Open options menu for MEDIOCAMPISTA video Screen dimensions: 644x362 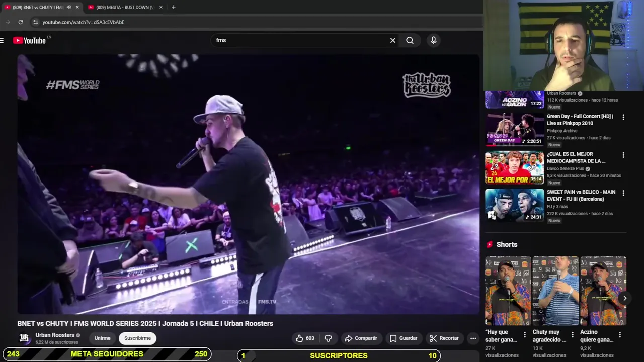tap(623, 155)
